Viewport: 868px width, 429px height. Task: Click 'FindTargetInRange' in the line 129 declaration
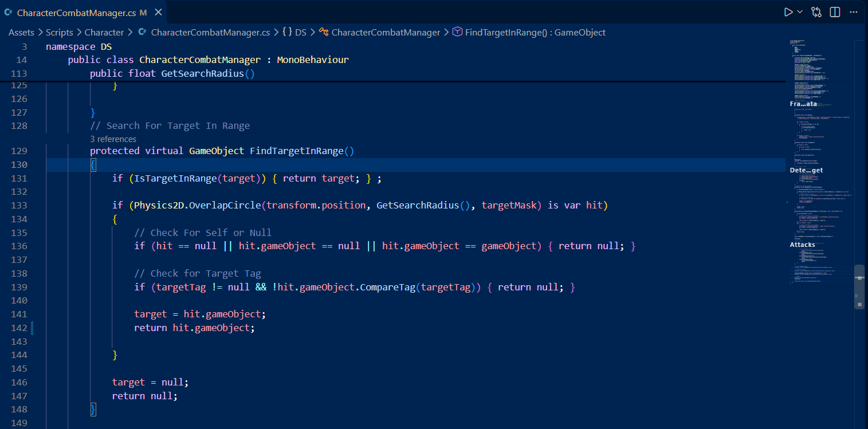pos(297,151)
